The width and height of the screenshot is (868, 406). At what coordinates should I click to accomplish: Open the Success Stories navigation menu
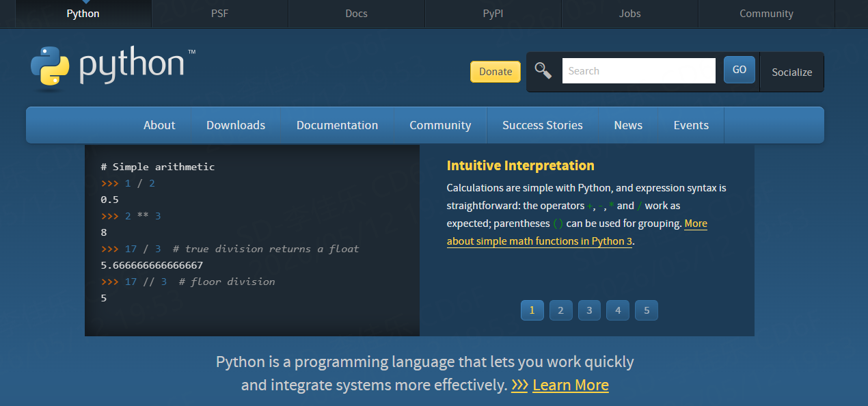(x=543, y=125)
